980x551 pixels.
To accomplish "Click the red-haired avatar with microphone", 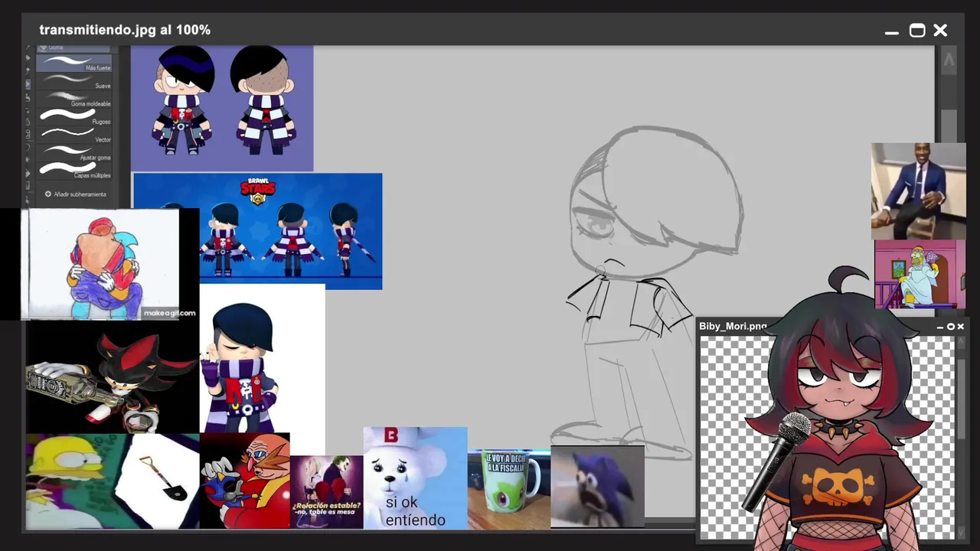I will (x=838, y=413).
